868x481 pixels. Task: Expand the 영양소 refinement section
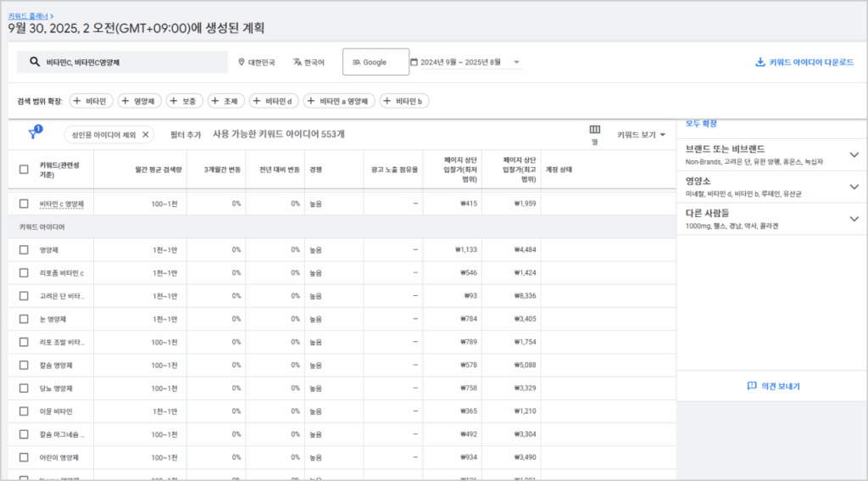(x=854, y=186)
